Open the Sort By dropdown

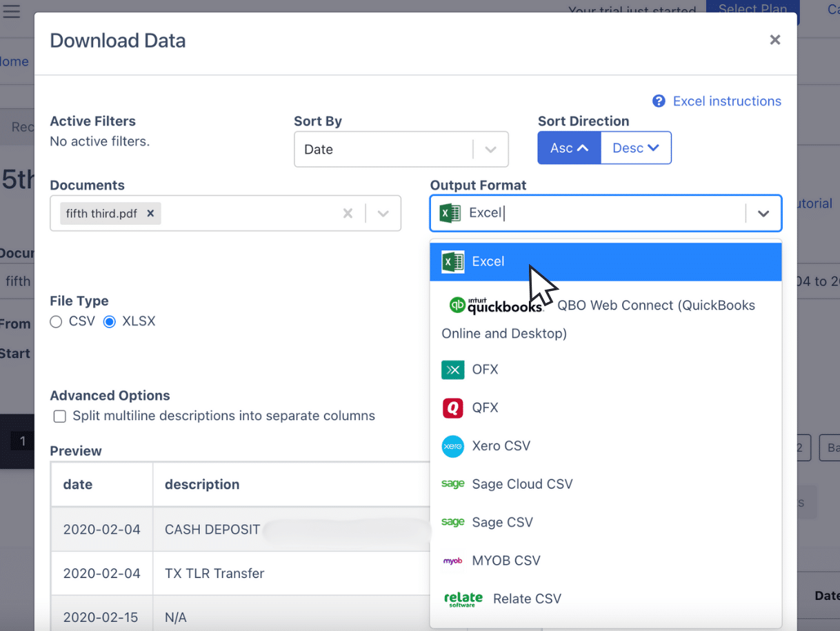tap(401, 149)
